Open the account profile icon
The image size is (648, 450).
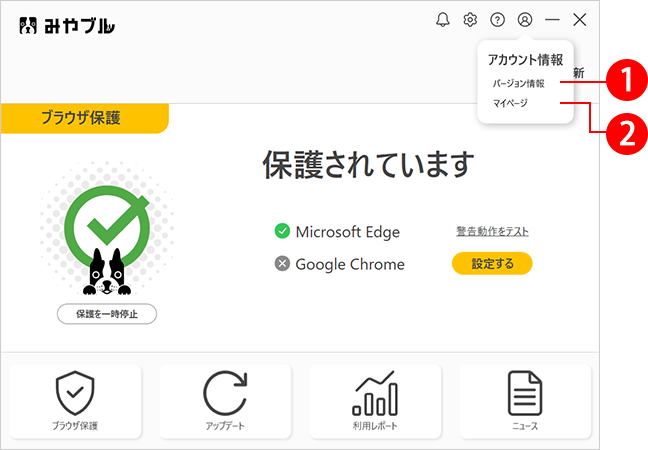[x=525, y=19]
